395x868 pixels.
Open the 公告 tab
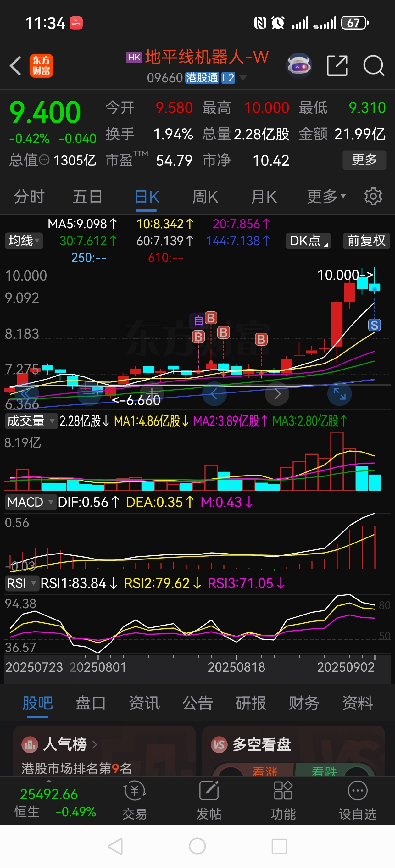(197, 703)
